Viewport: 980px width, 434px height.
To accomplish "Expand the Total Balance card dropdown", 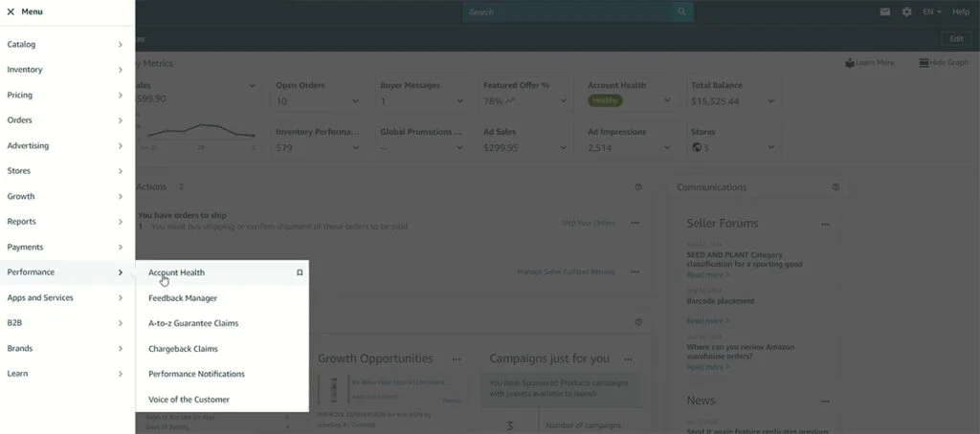I will pyautogui.click(x=770, y=101).
